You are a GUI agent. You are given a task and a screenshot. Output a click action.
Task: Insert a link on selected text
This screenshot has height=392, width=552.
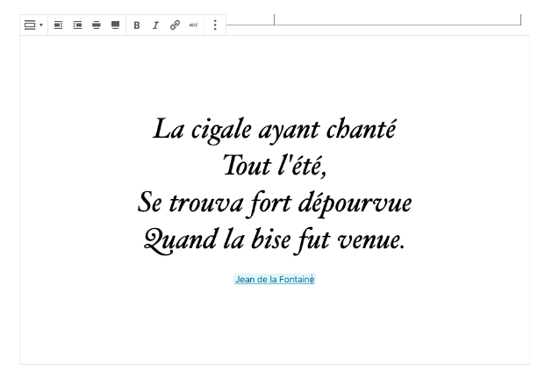(x=175, y=25)
